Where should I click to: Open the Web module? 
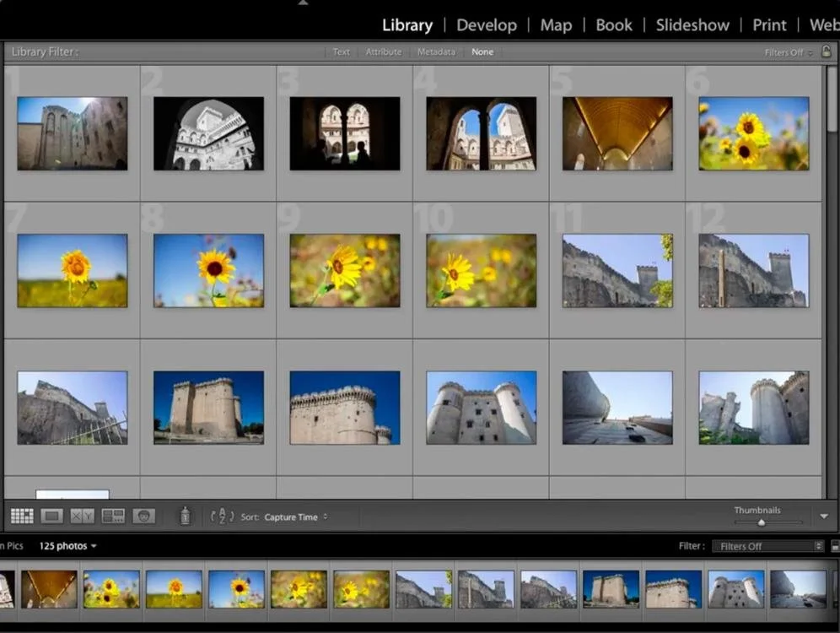pos(825,25)
